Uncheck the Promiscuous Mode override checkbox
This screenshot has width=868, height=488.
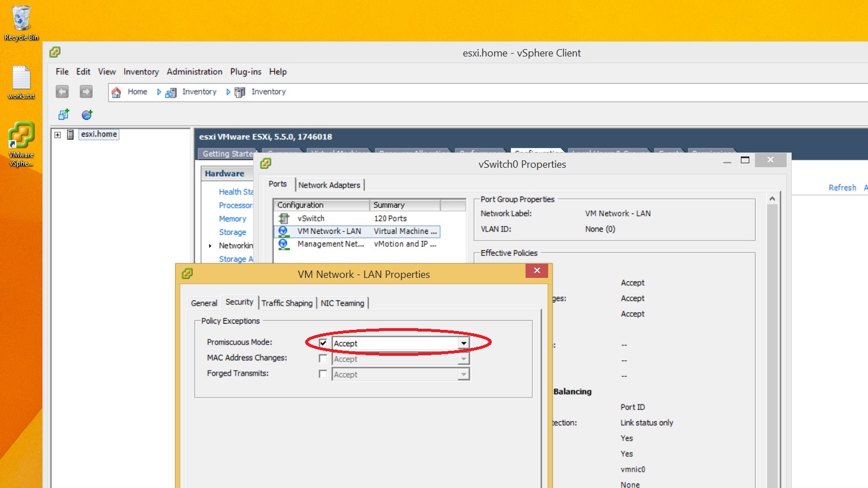pyautogui.click(x=323, y=343)
